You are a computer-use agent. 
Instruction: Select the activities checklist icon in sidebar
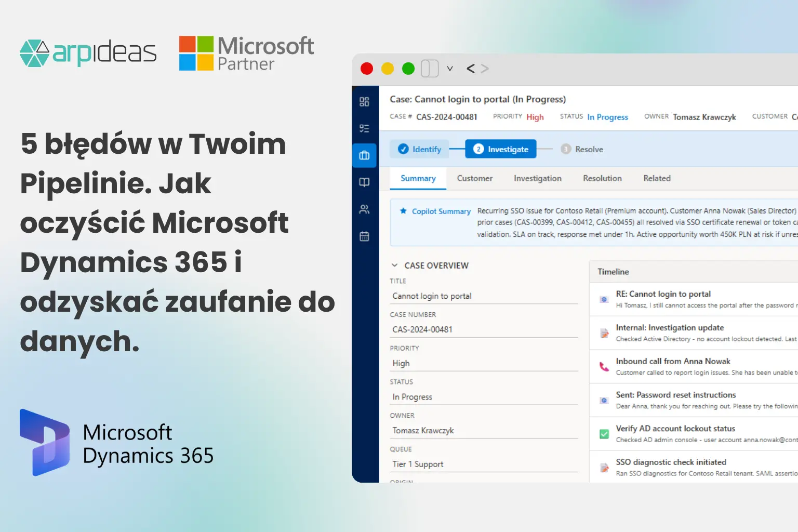364,128
